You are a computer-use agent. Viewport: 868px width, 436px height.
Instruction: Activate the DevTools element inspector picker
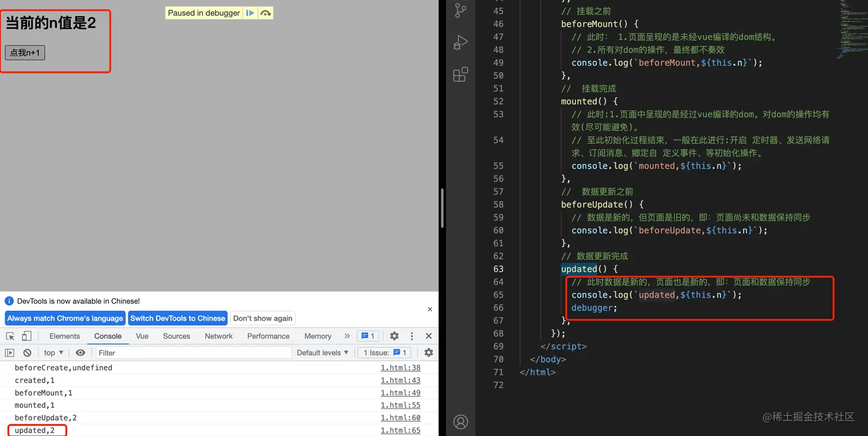tap(10, 336)
